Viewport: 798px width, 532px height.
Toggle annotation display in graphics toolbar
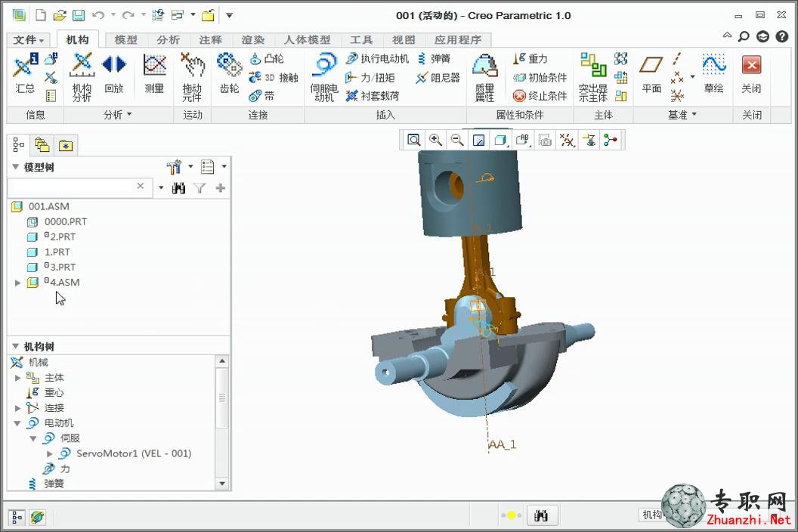pyautogui.click(x=523, y=140)
